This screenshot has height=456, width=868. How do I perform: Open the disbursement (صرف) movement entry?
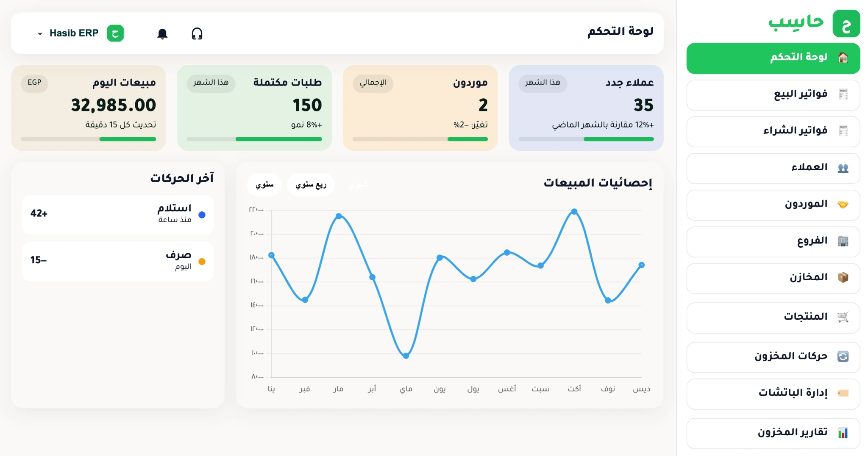(118, 261)
